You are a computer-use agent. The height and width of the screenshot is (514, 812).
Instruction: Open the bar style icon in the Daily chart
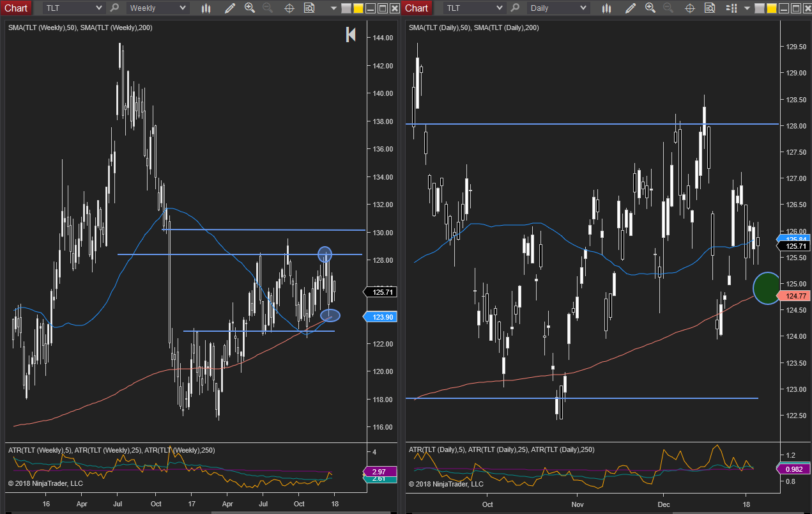[x=607, y=8]
